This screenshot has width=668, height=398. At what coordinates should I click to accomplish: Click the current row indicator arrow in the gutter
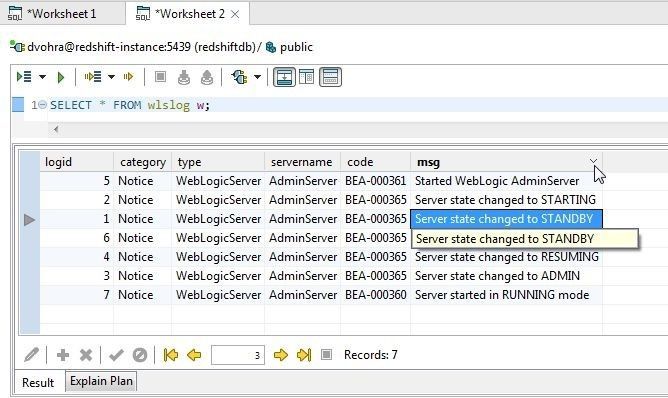(29, 220)
